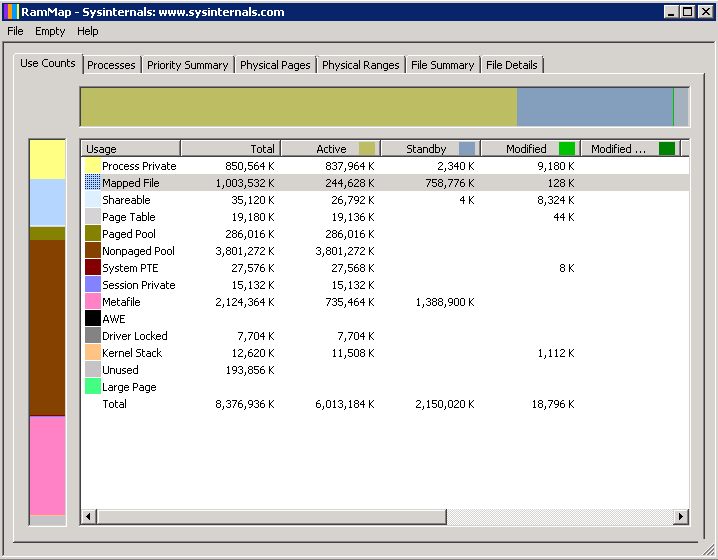Screen dimensions: 718x560
Task: Click the RamMap application icon in title bar
Action: tap(11, 11)
